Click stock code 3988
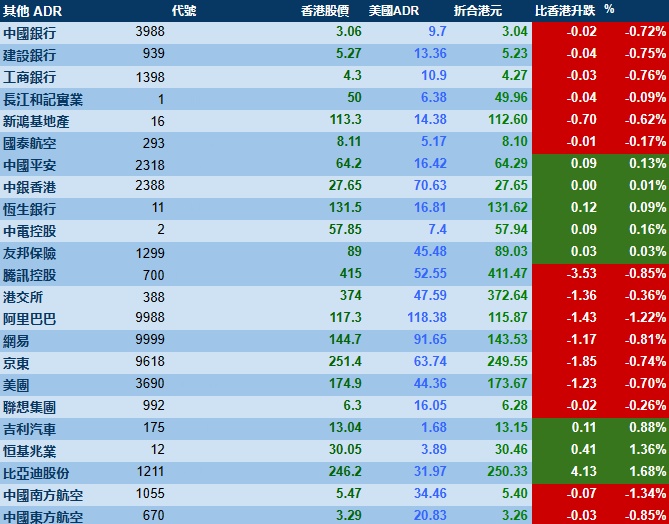Viewport: 669px width, 524px height. 150,32
